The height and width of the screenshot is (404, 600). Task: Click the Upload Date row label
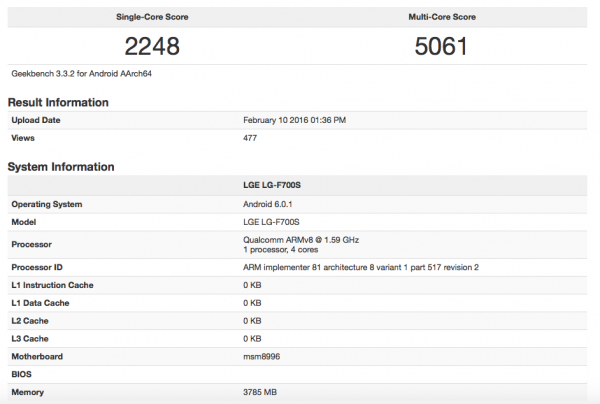point(38,120)
